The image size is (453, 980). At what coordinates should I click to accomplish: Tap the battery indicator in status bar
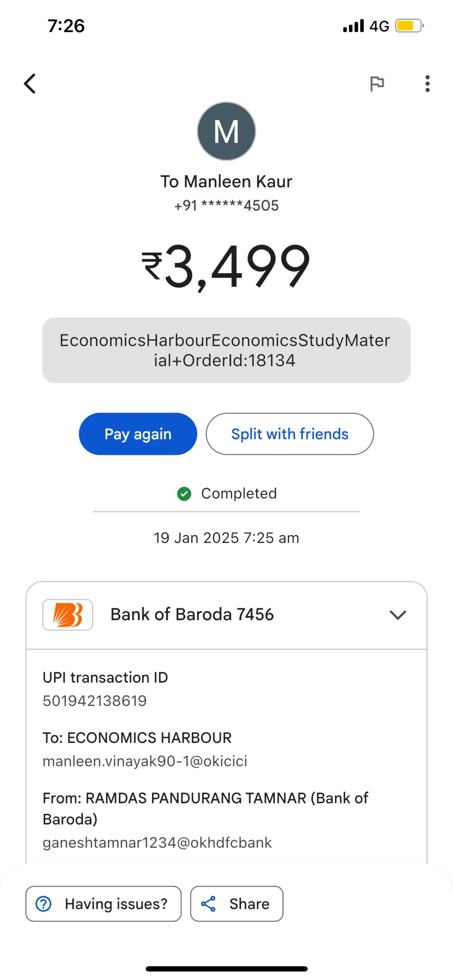click(409, 26)
